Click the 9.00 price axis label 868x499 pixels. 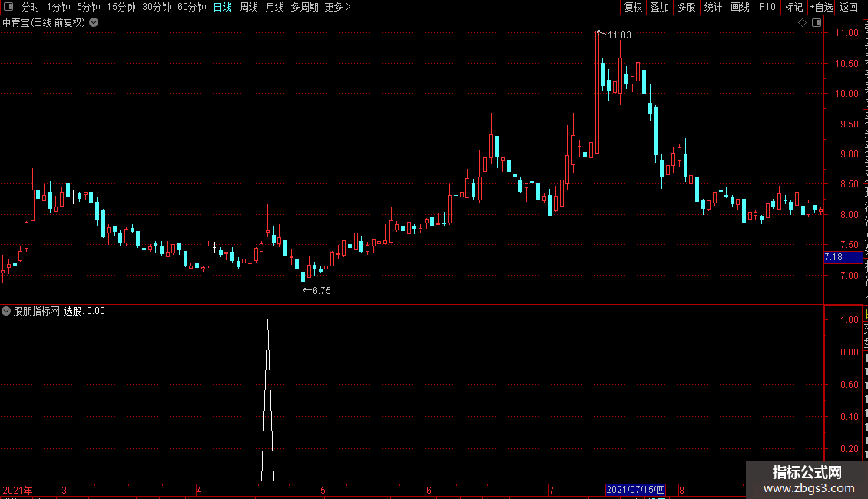(x=849, y=154)
